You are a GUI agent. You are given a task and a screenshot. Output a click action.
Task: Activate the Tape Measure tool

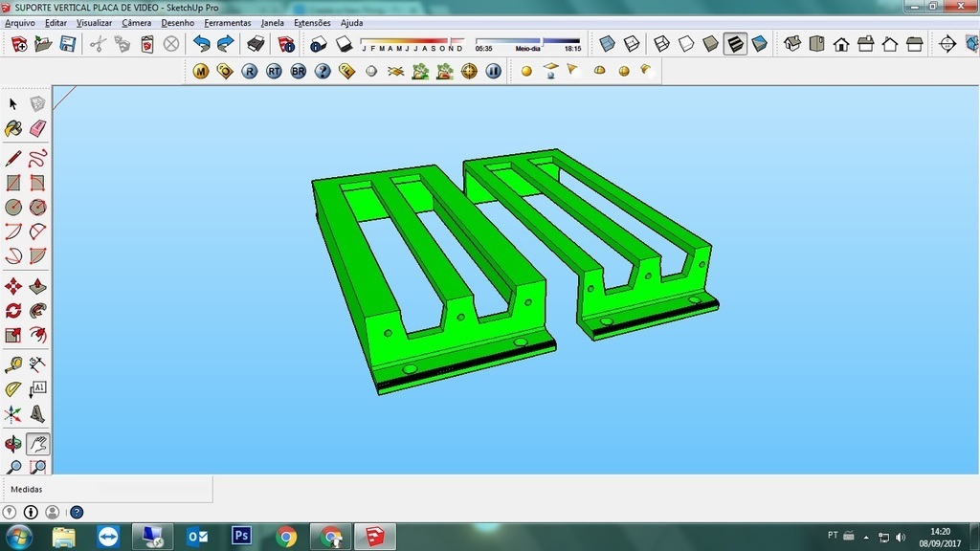[x=13, y=364]
